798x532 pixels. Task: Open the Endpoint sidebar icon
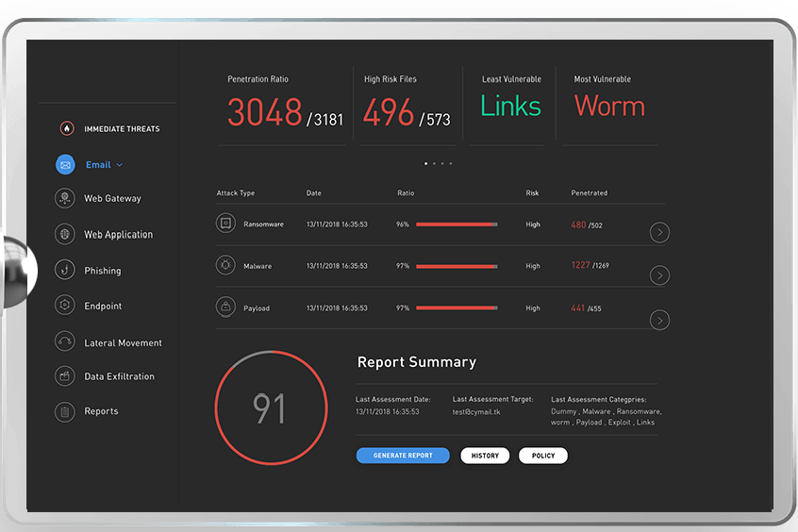coord(65,306)
